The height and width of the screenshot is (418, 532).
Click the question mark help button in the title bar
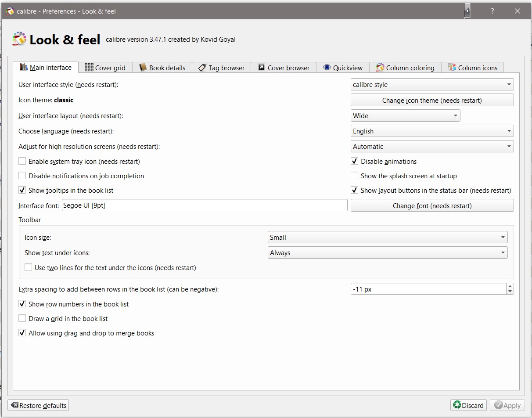492,11
